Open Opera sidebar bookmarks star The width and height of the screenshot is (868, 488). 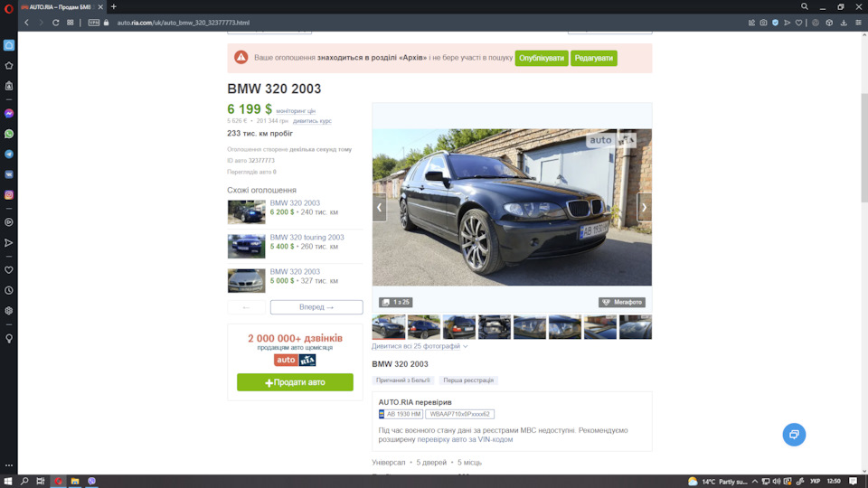[9, 65]
